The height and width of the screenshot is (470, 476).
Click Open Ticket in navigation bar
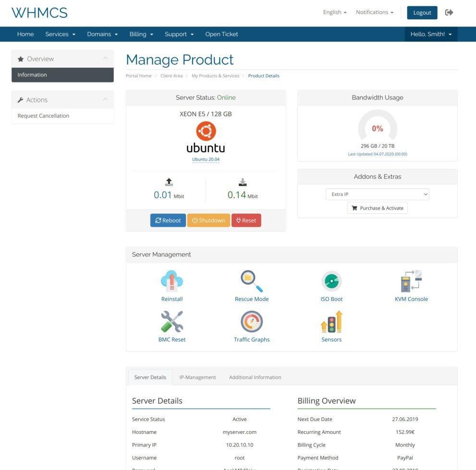click(x=221, y=34)
